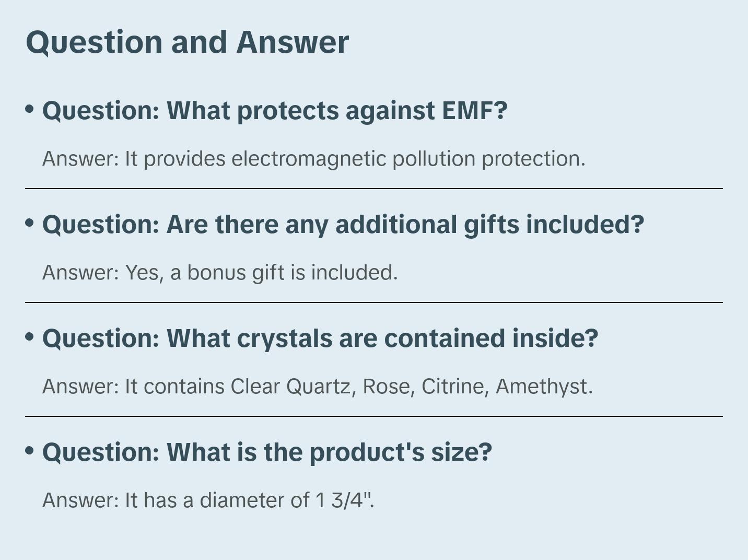Click the bullet beside the gifts question
This screenshot has height=560, width=748.
click(30, 223)
